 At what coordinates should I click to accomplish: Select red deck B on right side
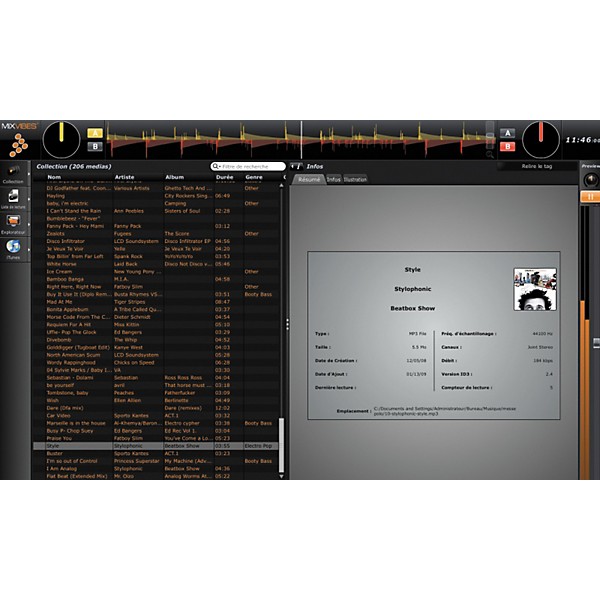tap(507, 146)
